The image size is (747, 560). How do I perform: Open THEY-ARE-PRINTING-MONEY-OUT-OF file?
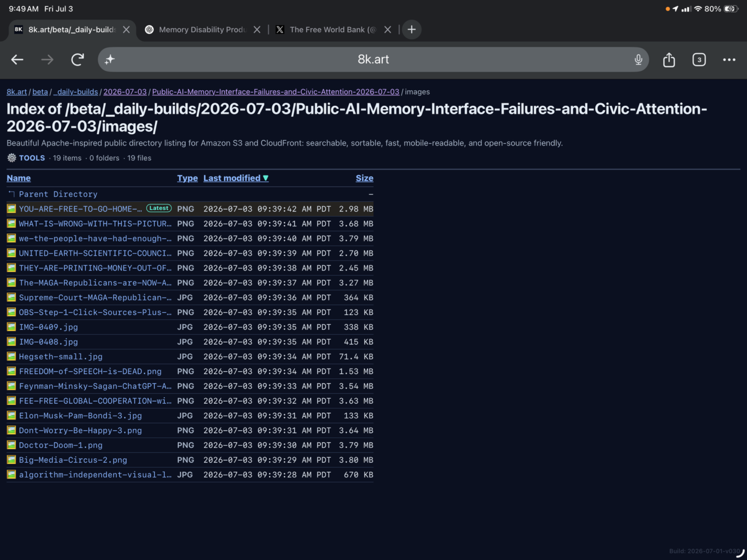tap(95, 268)
